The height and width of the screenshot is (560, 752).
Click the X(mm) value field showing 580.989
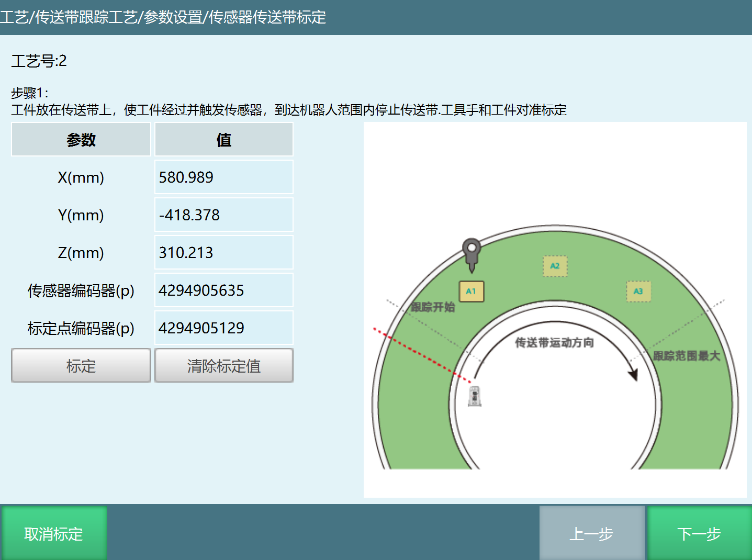pyautogui.click(x=223, y=177)
